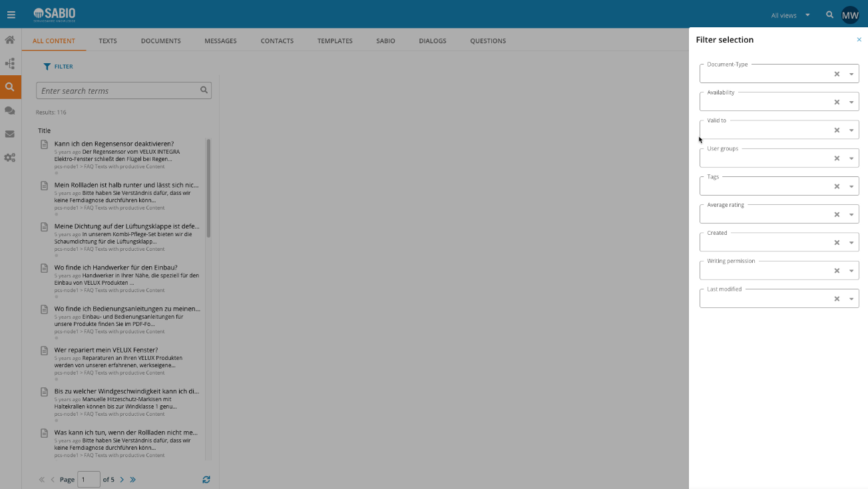Click the SABIO logo
This screenshot has height=489, width=868.
(55, 14)
